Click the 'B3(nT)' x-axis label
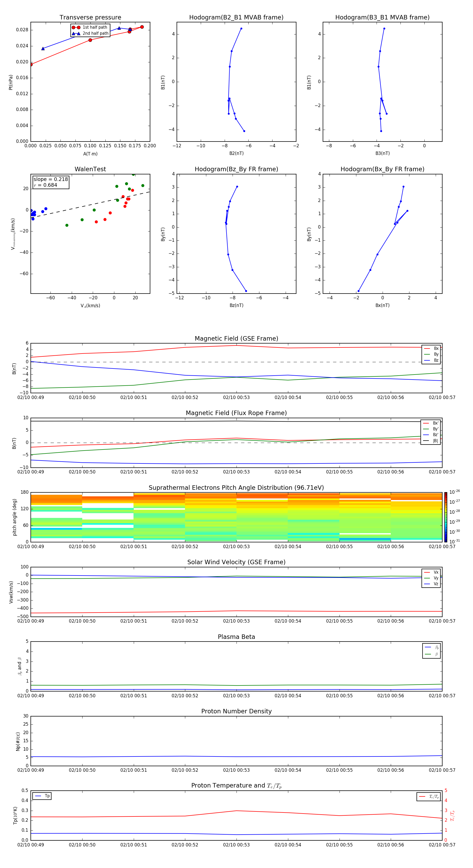This screenshot has height=868, width=473. [x=382, y=153]
